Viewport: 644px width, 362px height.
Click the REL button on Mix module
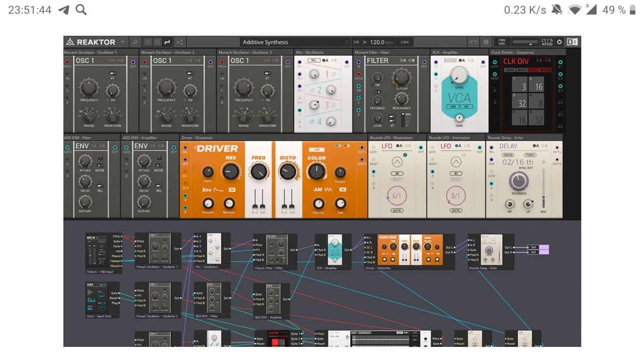[314, 60]
